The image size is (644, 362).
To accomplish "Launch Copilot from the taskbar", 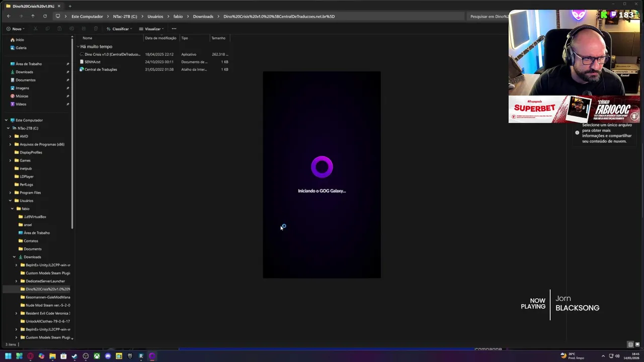I will 41,356.
